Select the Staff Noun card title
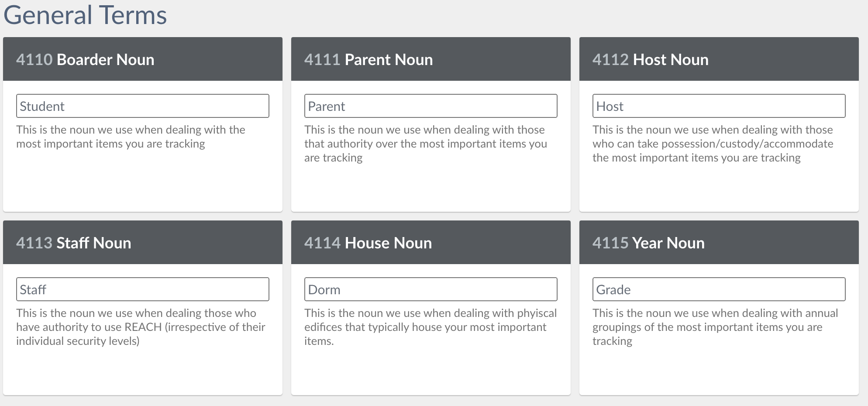The height and width of the screenshot is (406, 868). tap(94, 243)
